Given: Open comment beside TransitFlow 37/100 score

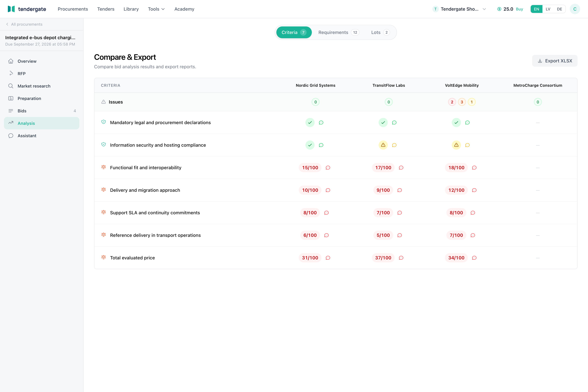Looking at the screenshot, I should (x=401, y=258).
